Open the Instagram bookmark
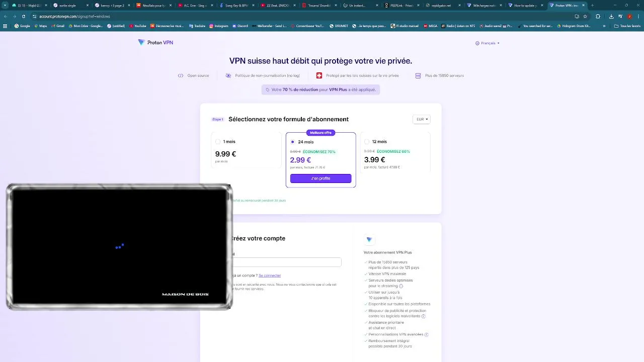This screenshot has width=644, height=362. click(218, 26)
